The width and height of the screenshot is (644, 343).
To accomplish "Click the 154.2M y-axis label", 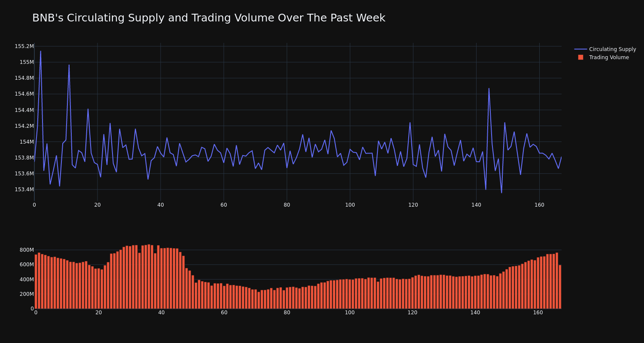I will (x=24, y=126).
